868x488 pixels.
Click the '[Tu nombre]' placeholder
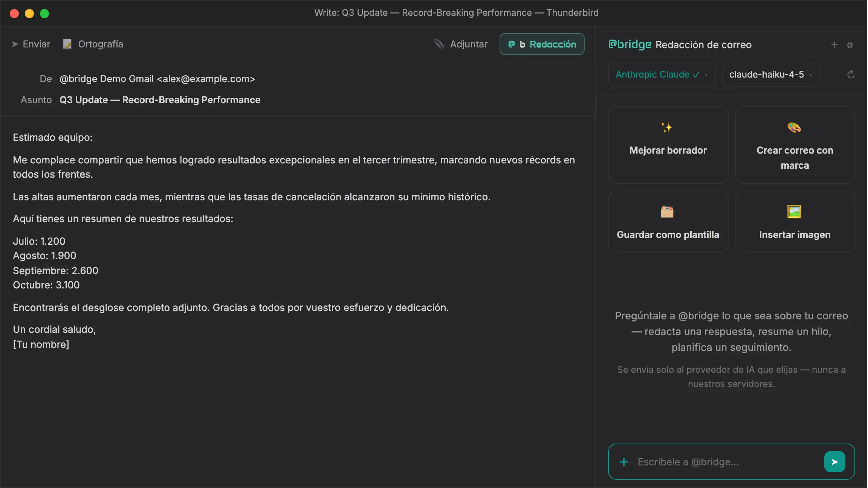pyautogui.click(x=41, y=345)
